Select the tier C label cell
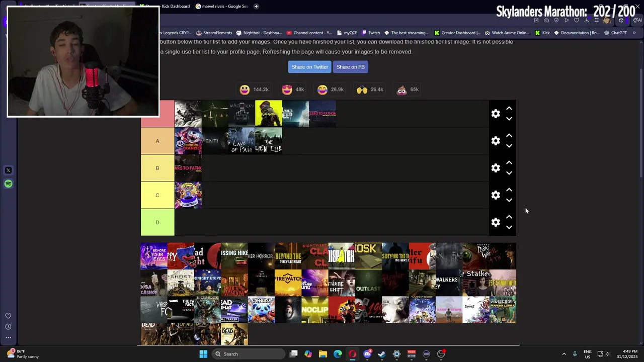This screenshot has height=362, width=644. click(x=157, y=195)
